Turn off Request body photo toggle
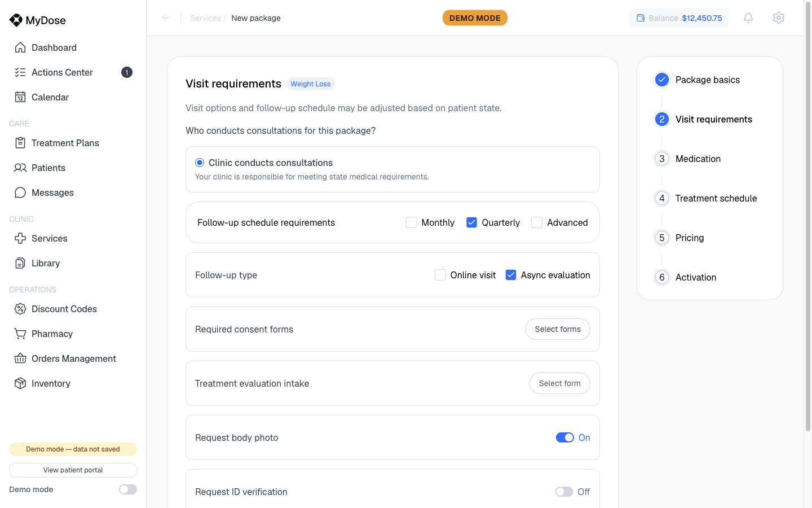This screenshot has width=812, height=508. click(x=565, y=437)
